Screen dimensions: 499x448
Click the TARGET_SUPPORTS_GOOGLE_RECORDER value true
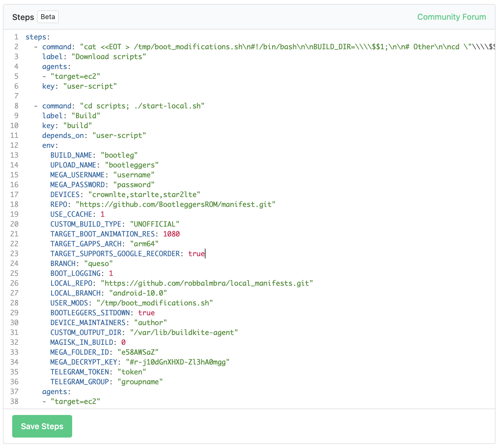196,254
